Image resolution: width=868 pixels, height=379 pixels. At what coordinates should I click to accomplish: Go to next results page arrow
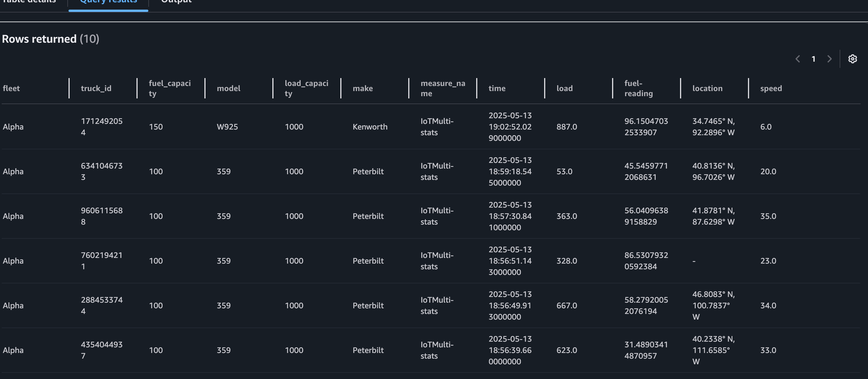pos(829,59)
